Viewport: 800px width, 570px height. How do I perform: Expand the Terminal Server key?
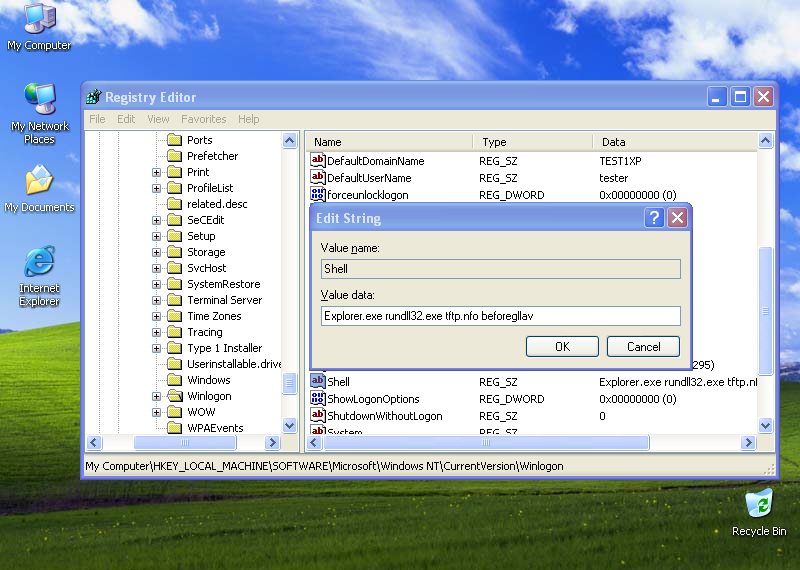[x=157, y=301]
